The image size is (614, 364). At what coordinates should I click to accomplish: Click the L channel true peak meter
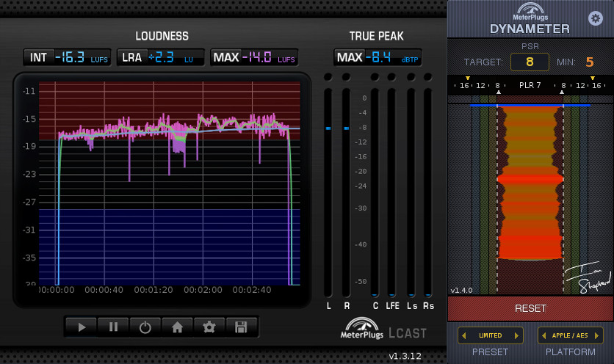(x=328, y=192)
